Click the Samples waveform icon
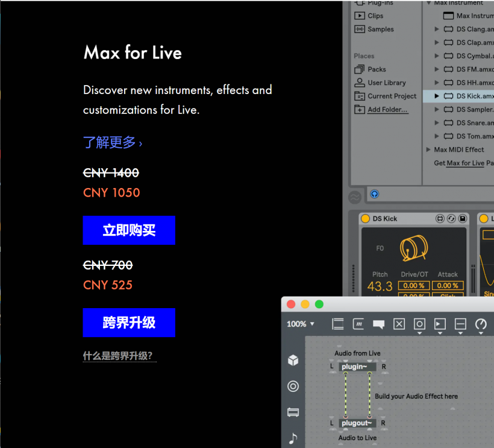The height and width of the screenshot is (448, 494). click(360, 29)
